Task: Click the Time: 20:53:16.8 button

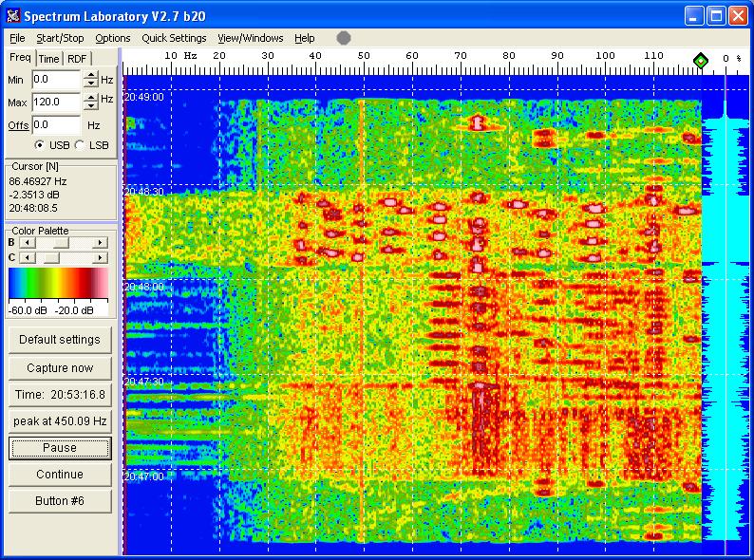Action: [x=60, y=395]
